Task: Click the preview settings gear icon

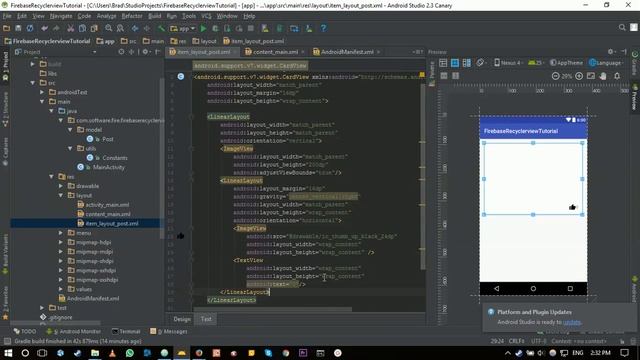Action: click(x=611, y=52)
